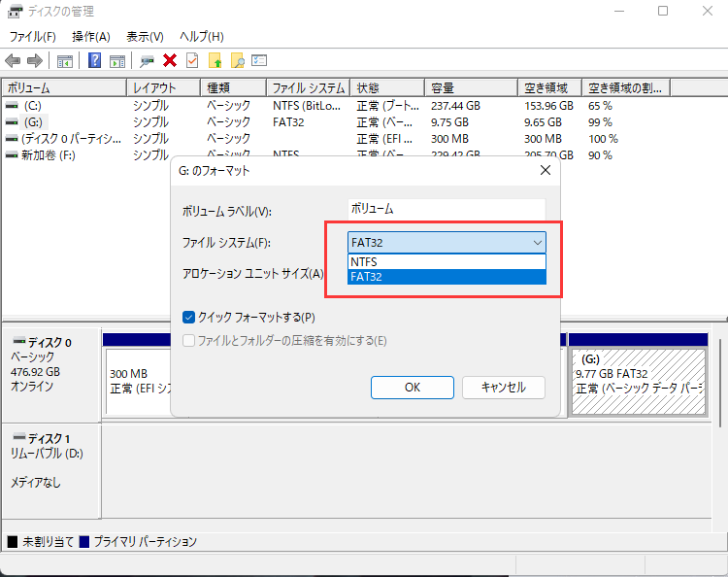Viewport: 728px width, 577px height.
Task: Click the folder with green arrow icon
Action: pyautogui.click(x=215, y=60)
